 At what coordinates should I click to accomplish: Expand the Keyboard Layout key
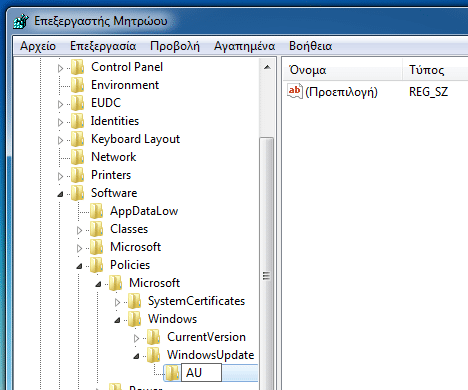60,140
